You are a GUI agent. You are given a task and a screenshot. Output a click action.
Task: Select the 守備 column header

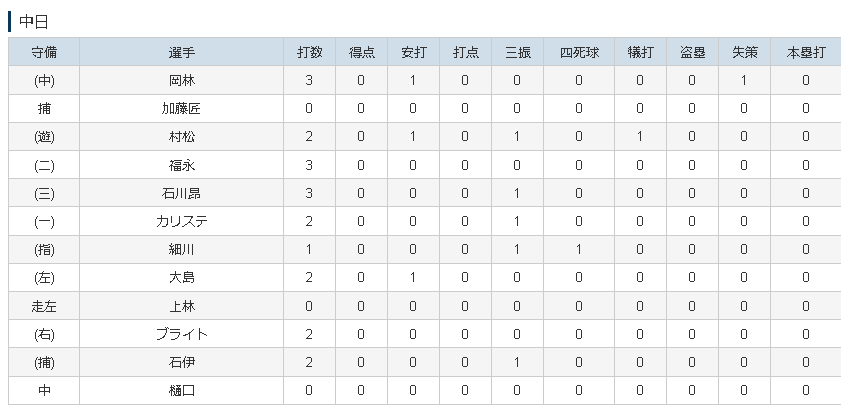(44, 52)
